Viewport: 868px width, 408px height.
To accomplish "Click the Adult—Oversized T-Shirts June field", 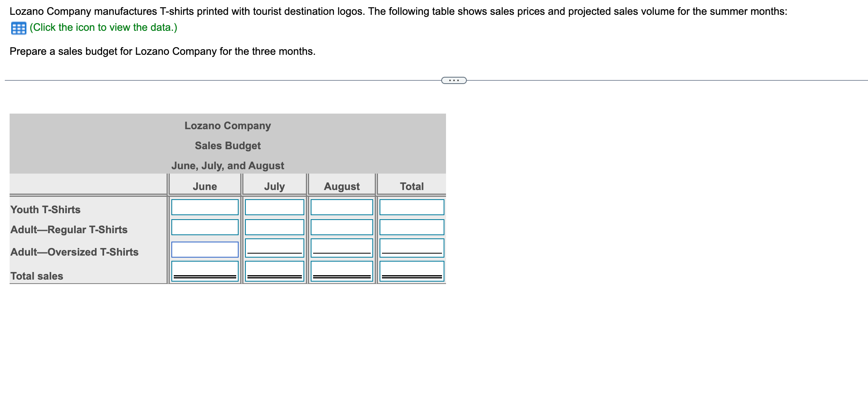I will click(205, 249).
